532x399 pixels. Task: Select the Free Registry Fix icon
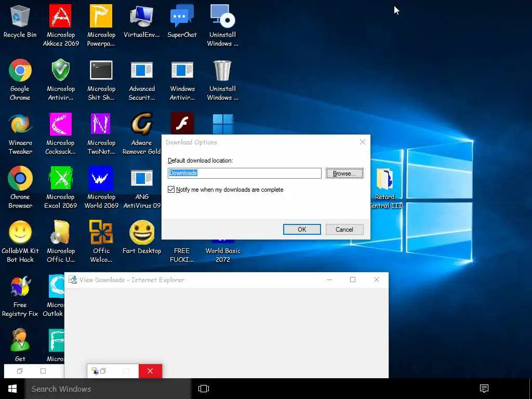coord(20,296)
